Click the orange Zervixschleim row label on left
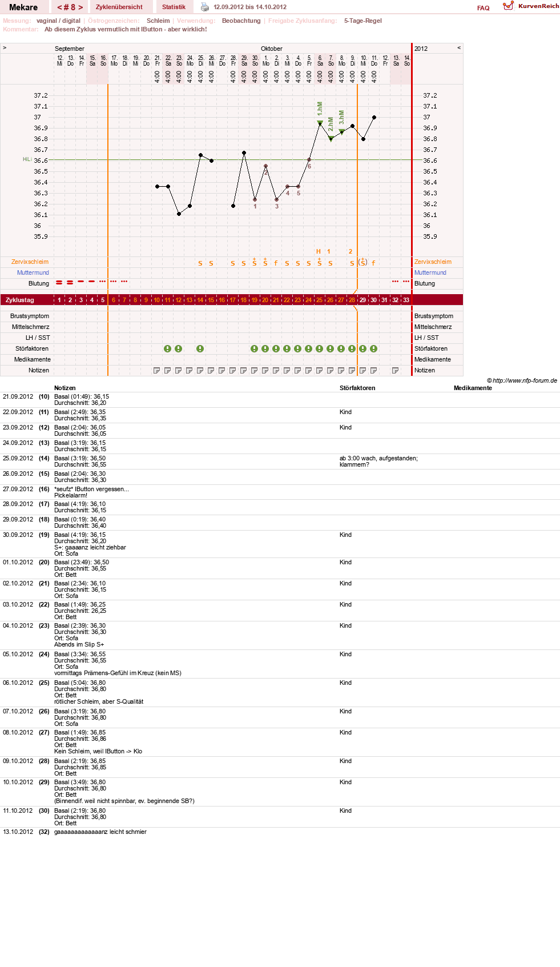 tap(30, 262)
